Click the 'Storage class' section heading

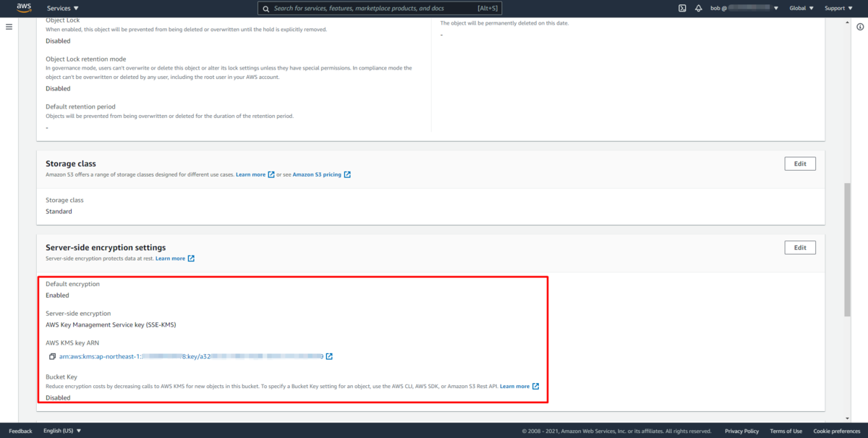click(x=71, y=164)
